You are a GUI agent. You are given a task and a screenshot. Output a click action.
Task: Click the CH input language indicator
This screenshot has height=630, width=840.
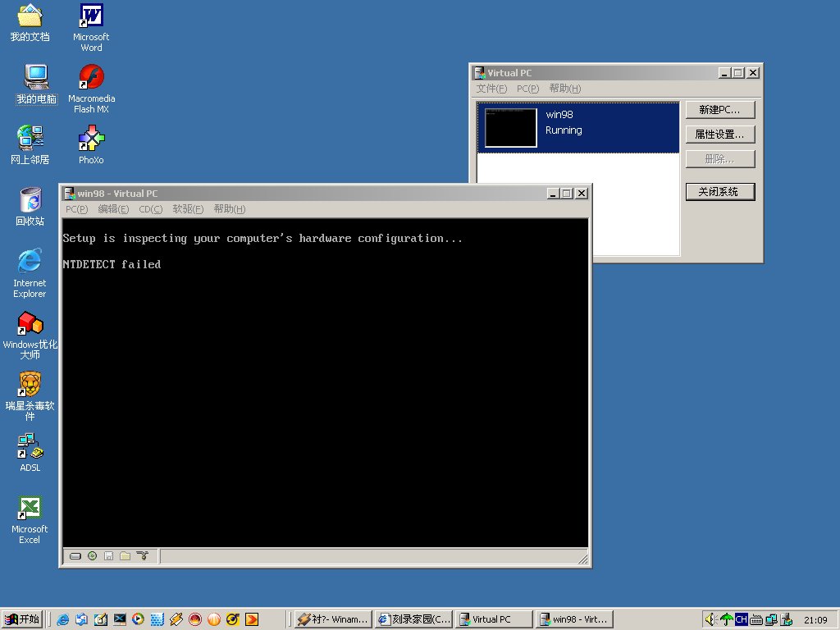(742, 619)
